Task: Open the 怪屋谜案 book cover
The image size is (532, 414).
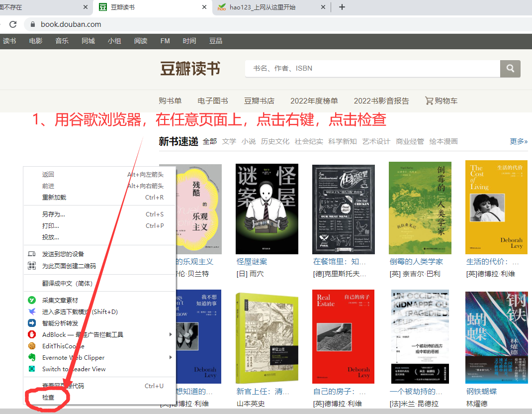Action: [267, 209]
